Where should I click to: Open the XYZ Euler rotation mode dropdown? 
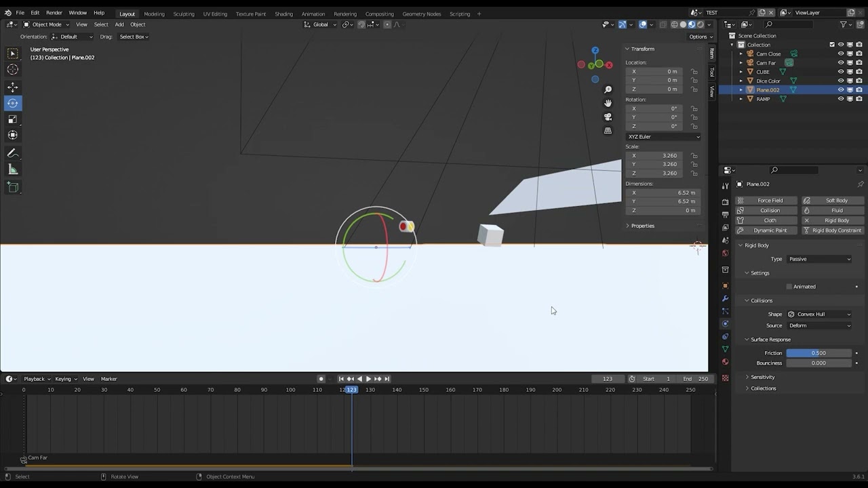[663, 137]
